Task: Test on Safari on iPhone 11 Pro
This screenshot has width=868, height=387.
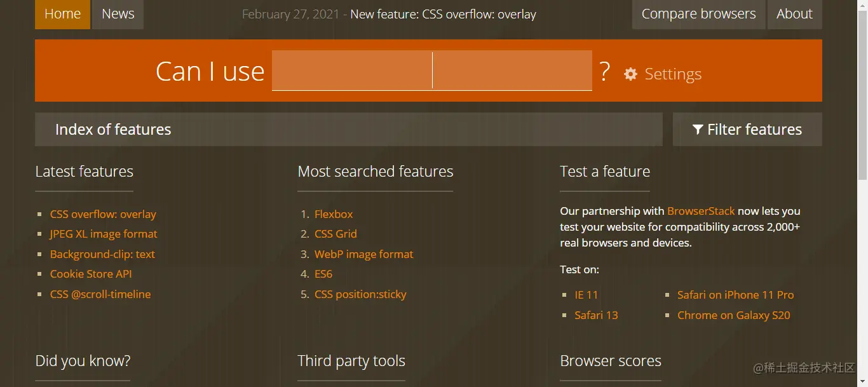Action: pos(735,295)
